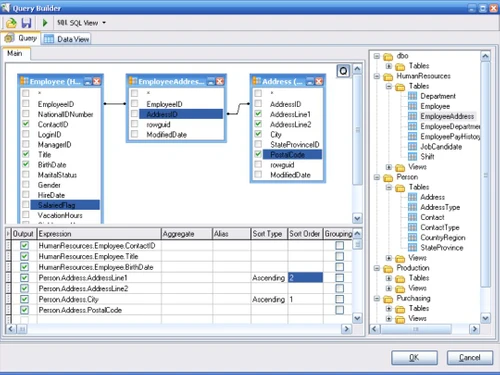The width and height of the screenshot is (500, 375).
Task: Select AddressID in EmployeeAddress table
Action: pos(181,114)
